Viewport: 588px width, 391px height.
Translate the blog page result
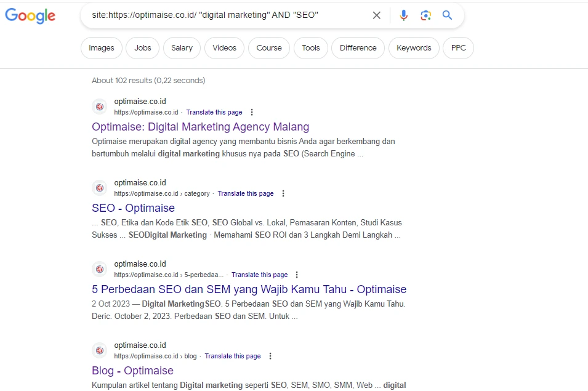pos(233,356)
